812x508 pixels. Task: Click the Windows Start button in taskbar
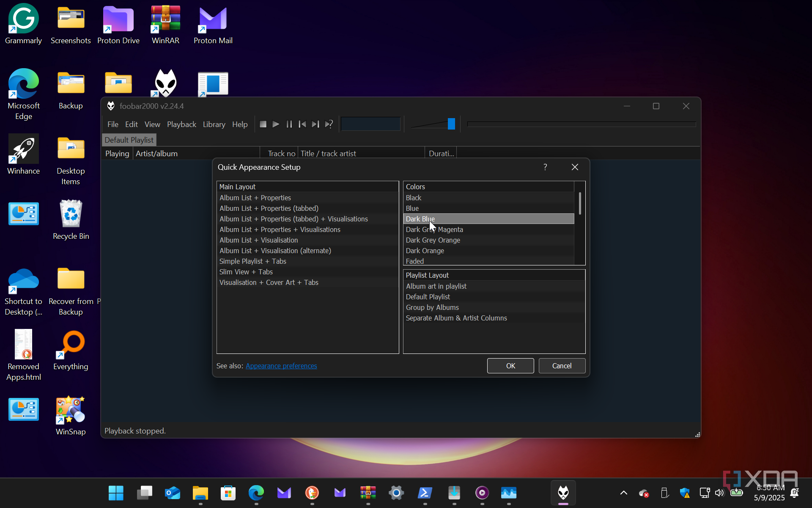click(x=116, y=493)
